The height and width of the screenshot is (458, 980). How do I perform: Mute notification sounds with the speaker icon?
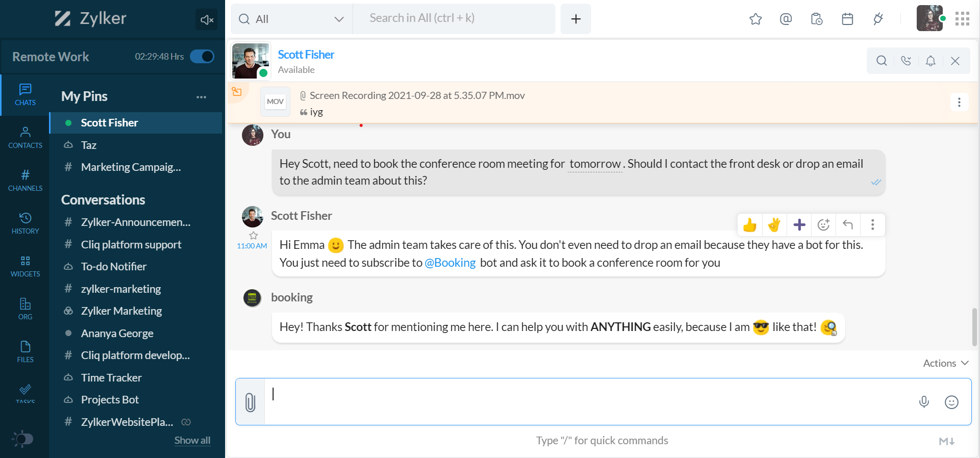pyautogui.click(x=206, y=19)
